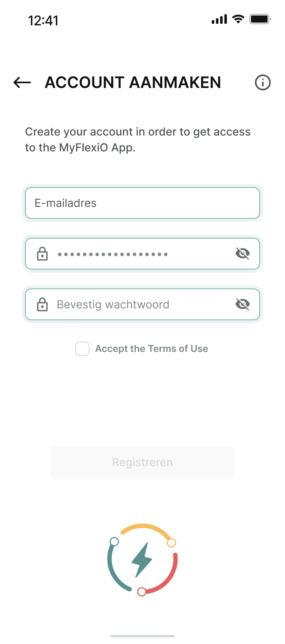Tap the Wi-Fi status icon
Viewport: 285px width, 644px height.
(238, 19)
